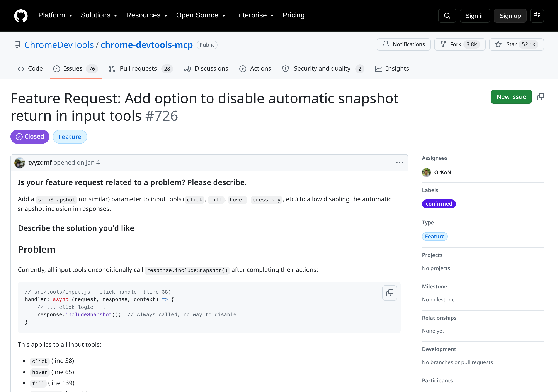Switch to the Code tab

[30, 68]
